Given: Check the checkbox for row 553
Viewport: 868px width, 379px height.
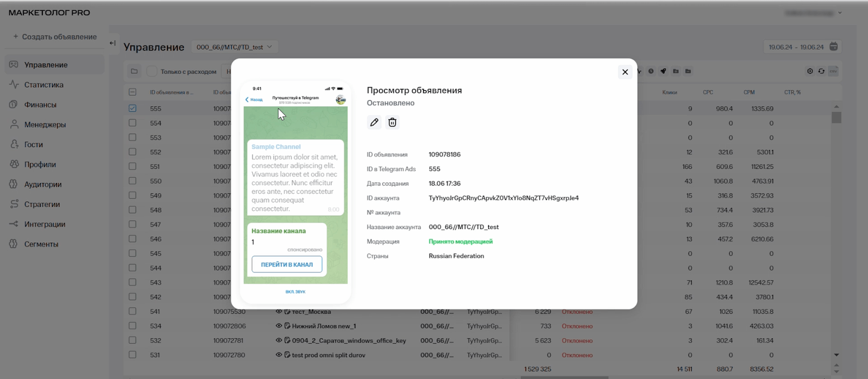Looking at the screenshot, I should point(132,137).
